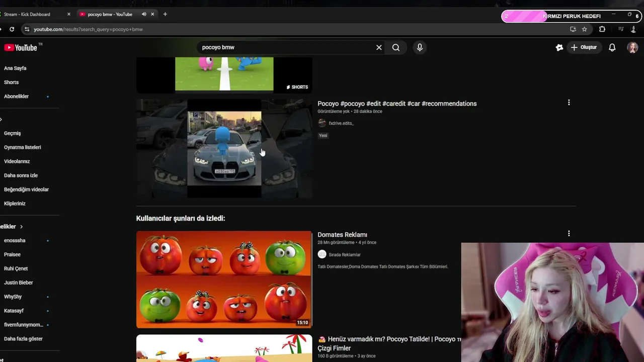The image size is (644, 362).
Task: Open Daha sonra izle list
Action: coord(21,175)
